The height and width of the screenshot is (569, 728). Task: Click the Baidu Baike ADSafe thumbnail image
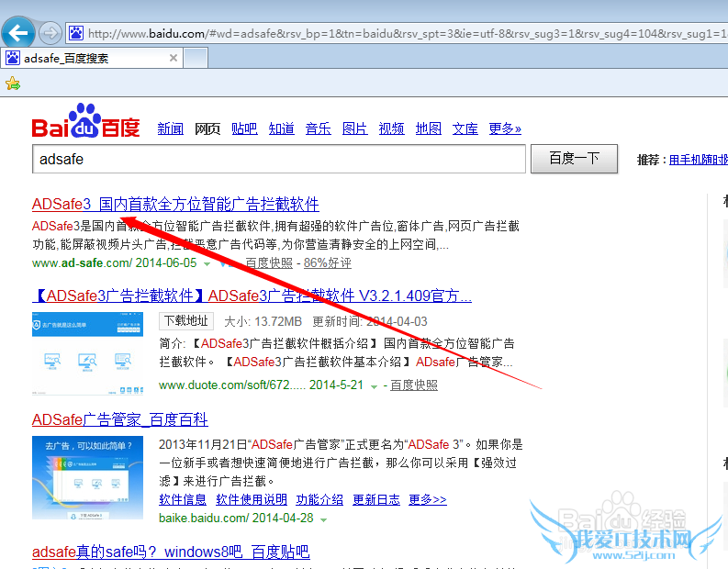click(x=88, y=477)
